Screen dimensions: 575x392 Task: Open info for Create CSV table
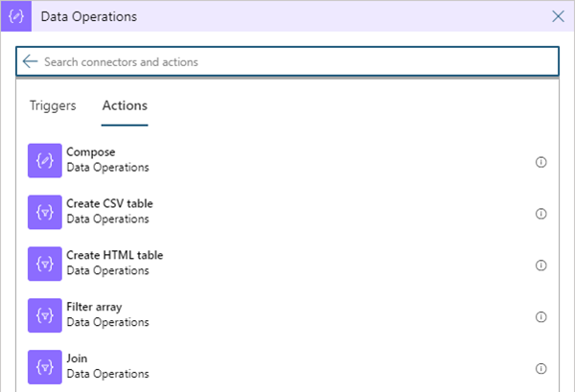point(540,214)
